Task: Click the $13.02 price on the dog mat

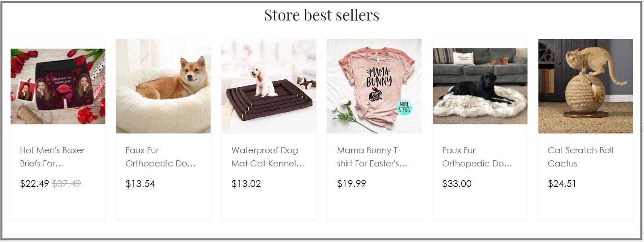Action: [246, 184]
